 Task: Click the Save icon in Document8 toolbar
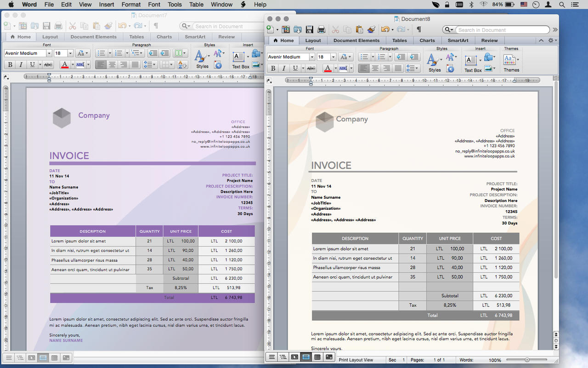click(310, 30)
